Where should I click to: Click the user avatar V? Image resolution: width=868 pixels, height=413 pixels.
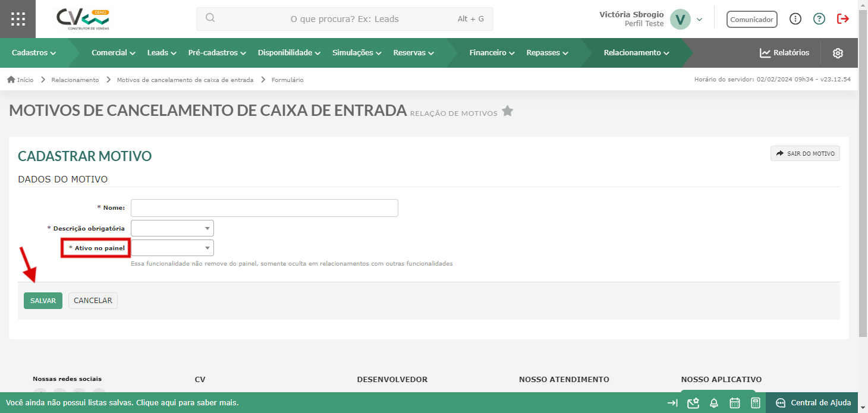coord(680,19)
